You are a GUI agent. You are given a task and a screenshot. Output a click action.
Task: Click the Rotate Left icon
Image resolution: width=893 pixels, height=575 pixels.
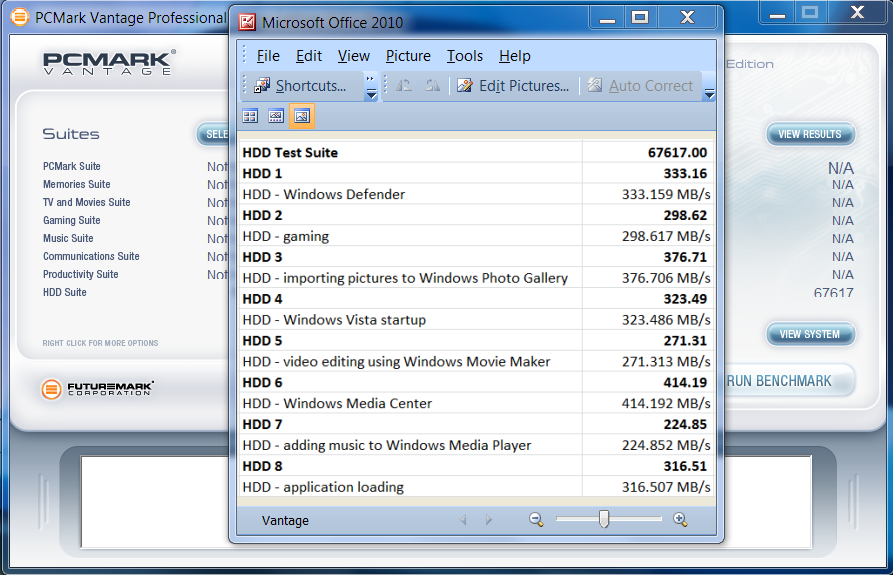404,86
